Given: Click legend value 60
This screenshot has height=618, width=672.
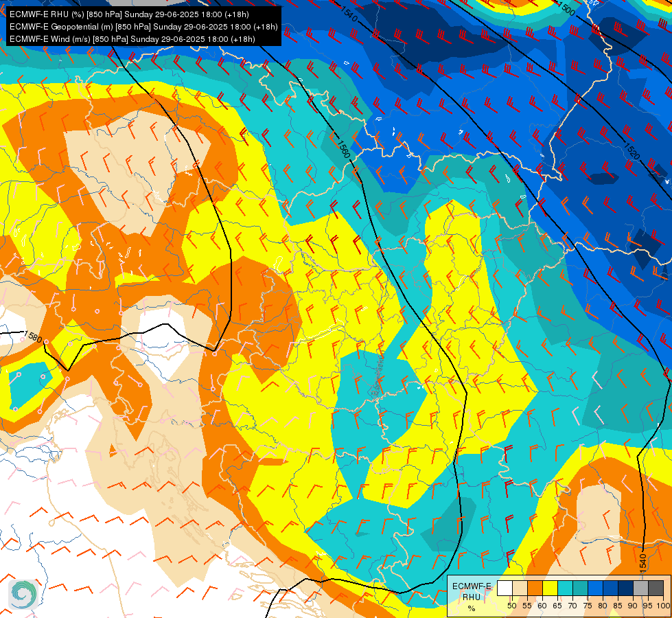Looking at the screenshot, I should pyautogui.click(x=542, y=606).
